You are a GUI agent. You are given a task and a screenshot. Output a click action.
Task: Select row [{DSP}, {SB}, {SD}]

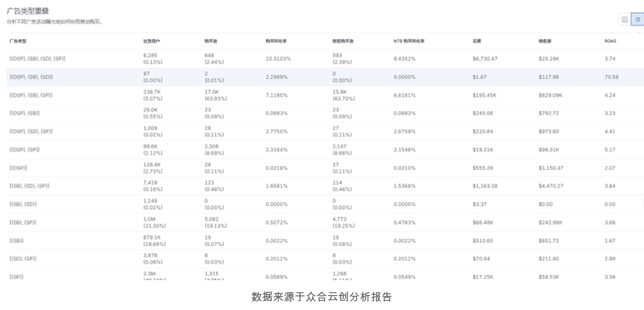pyautogui.click(x=325, y=77)
